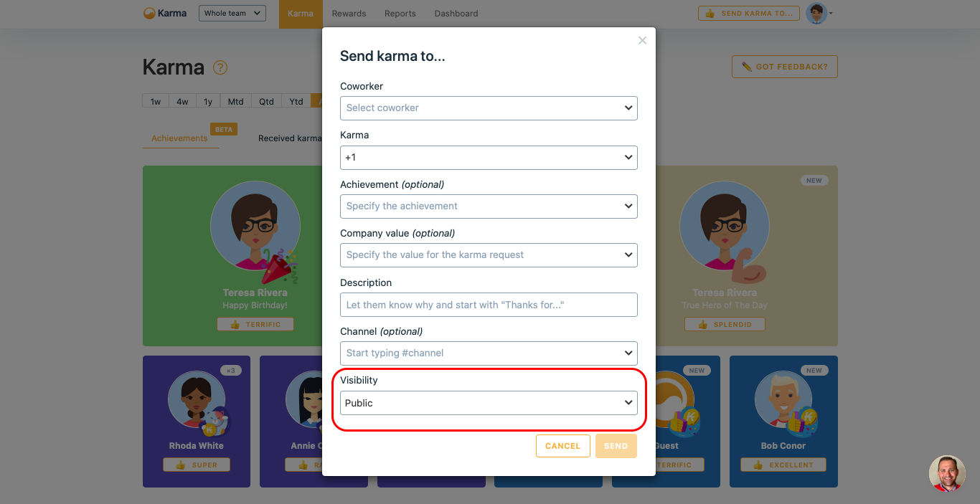The height and width of the screenshot is (504, 980).
Task: Expand the Visibility dropdown set to Public
Action: click(x=489, y=403)
